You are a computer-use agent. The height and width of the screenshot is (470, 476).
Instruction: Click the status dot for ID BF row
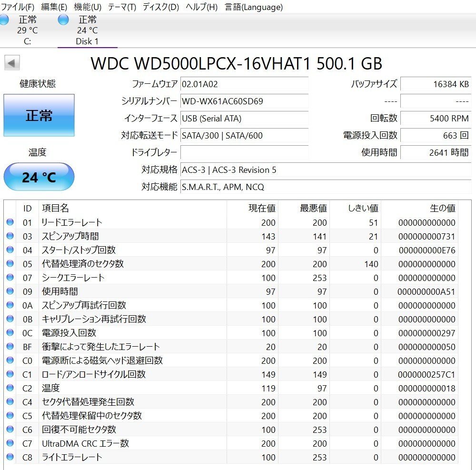click(10, 346)
